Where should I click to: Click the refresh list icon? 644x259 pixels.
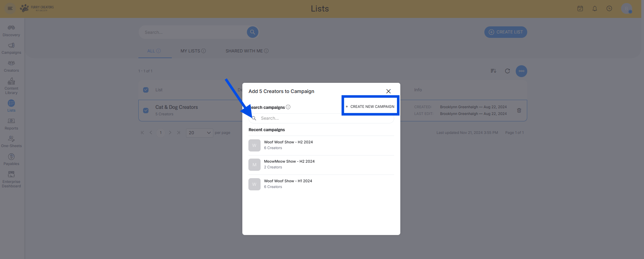507,71
